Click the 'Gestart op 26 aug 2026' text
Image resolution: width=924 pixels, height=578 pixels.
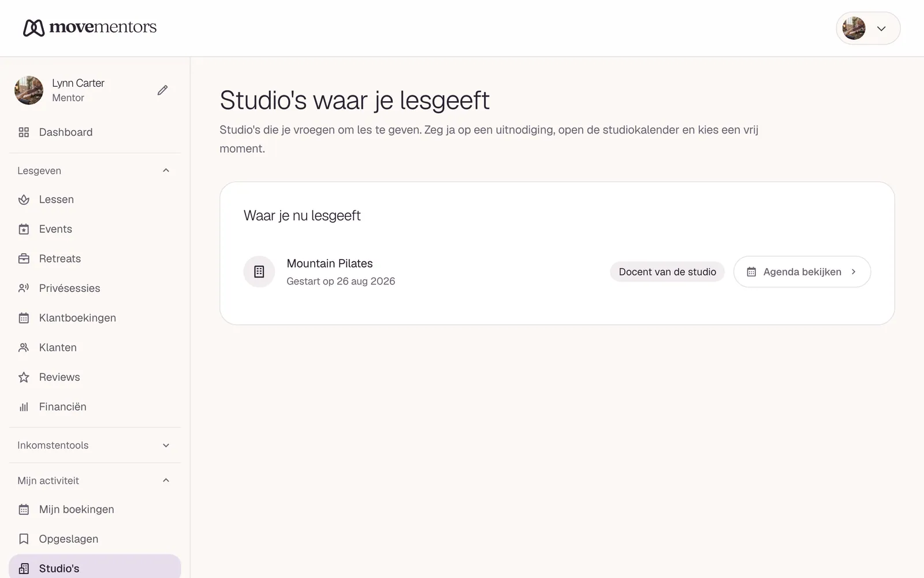[x=341, y=281]
